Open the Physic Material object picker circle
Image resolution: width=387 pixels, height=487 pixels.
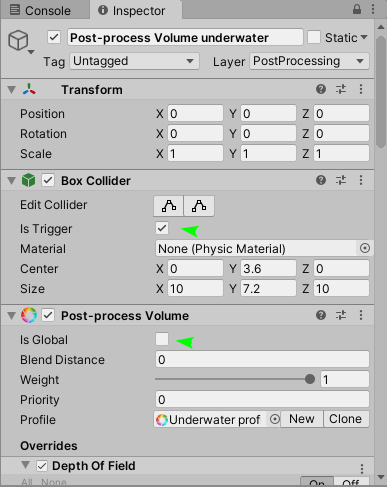[x=365, y=248]
